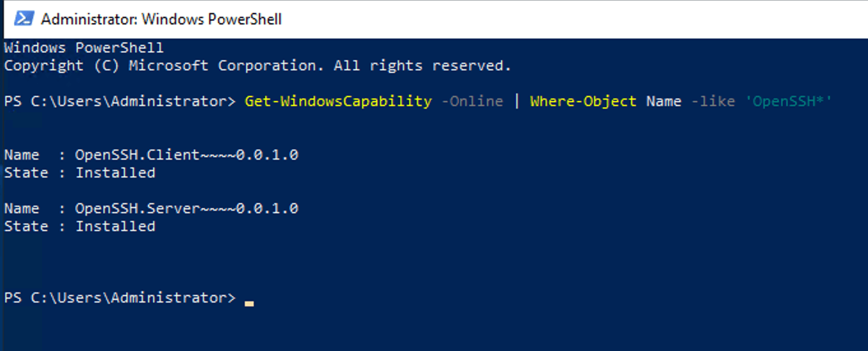Click the Administrator: Windows PowerShell title text
Viewport: 868px width, 351px height.
[161, 19]
